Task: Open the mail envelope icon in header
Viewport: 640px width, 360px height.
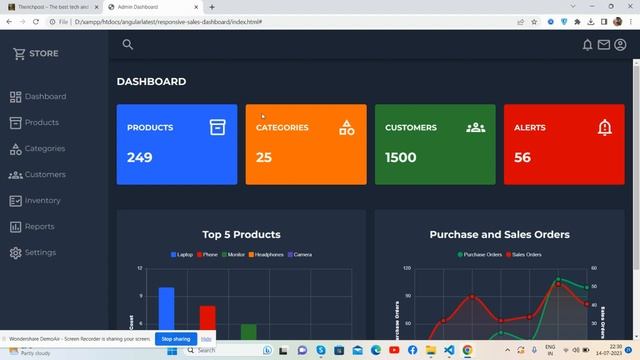Action: (604, 44)
